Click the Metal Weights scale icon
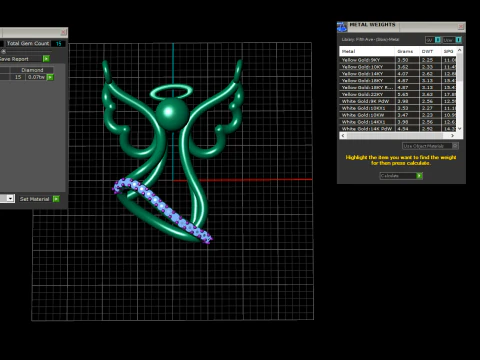 coord(342,27)
